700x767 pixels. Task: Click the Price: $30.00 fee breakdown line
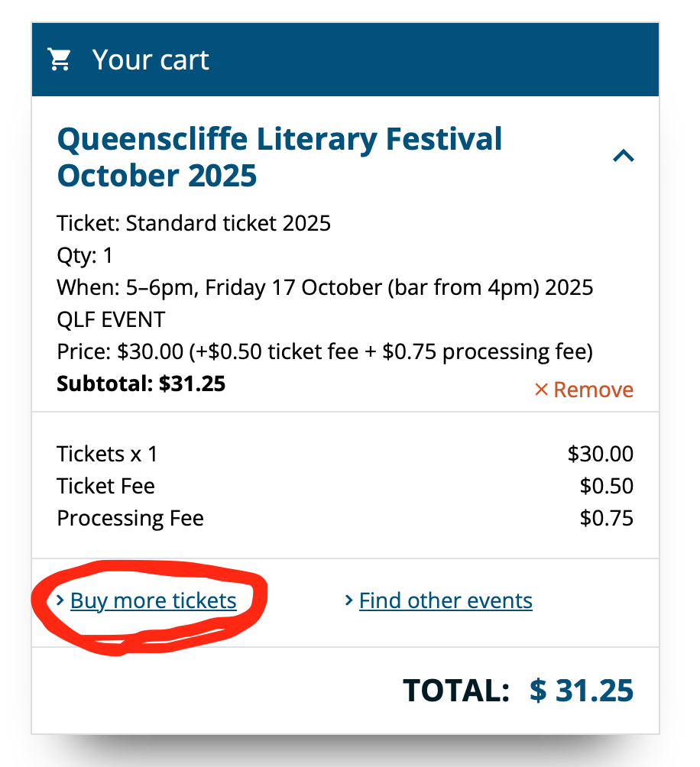click(x=325, y=352)
